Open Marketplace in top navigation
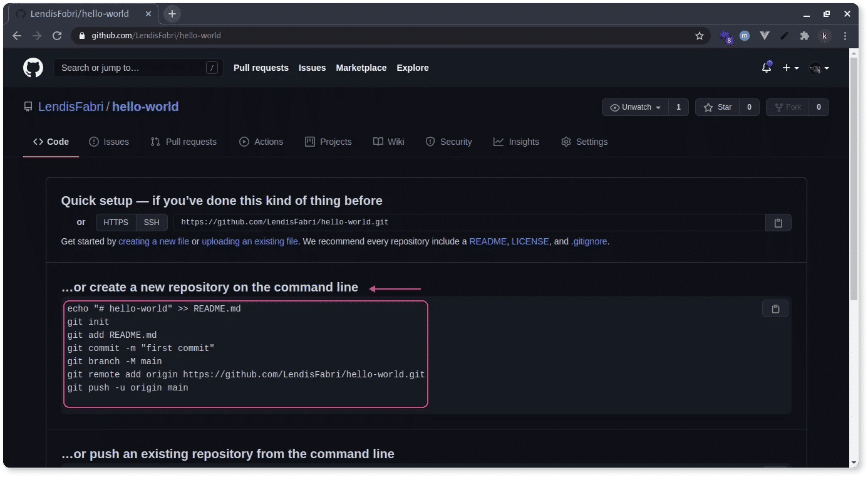Screen dimensions: 868x477 tap(361, 68)
